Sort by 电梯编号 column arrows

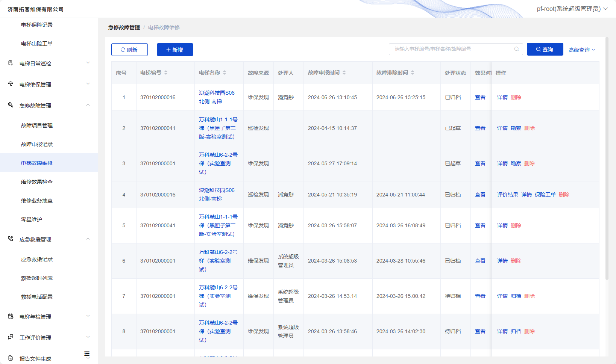[x=166, y=72]
